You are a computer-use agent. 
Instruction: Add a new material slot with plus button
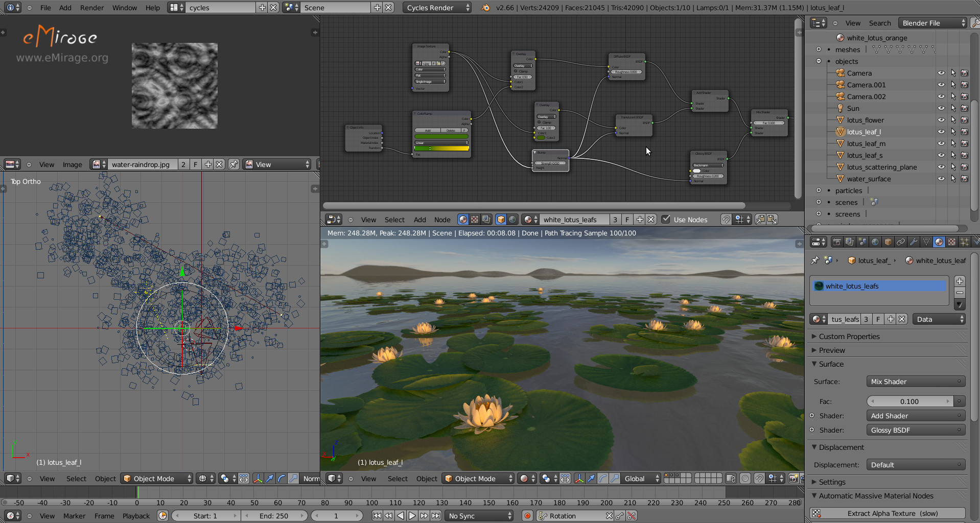click(960, 281)
